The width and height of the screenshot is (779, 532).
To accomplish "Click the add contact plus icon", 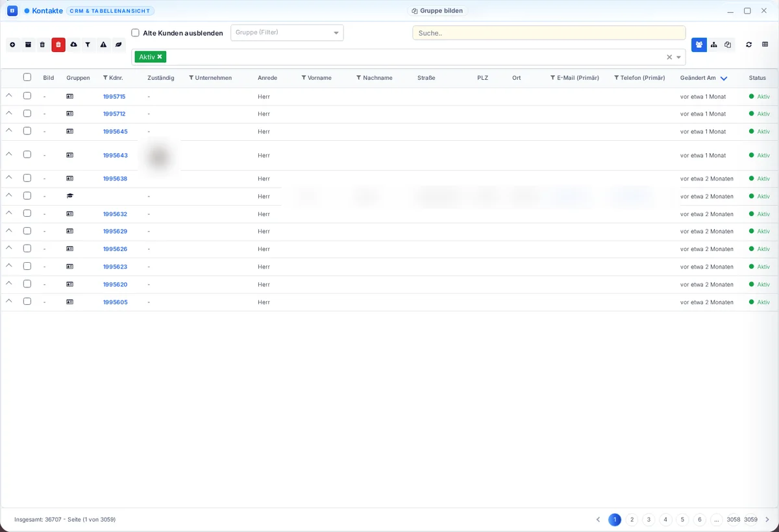I will (12, 45).
